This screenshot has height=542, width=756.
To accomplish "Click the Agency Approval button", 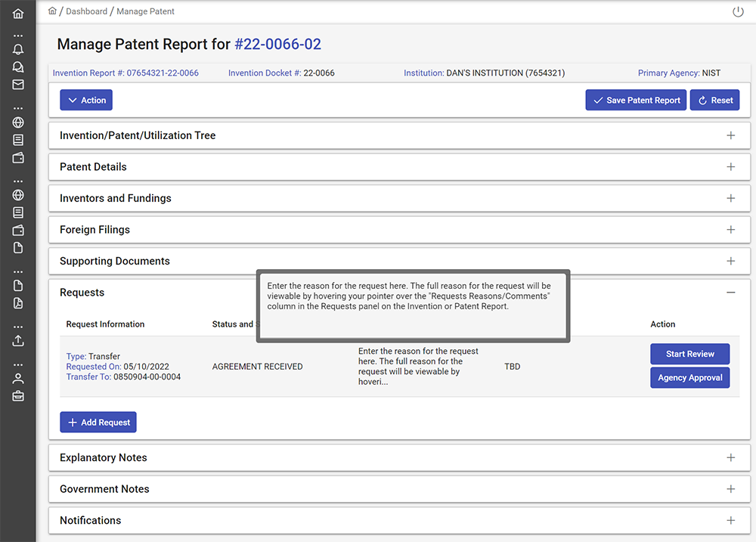I will tap(689, 378).
